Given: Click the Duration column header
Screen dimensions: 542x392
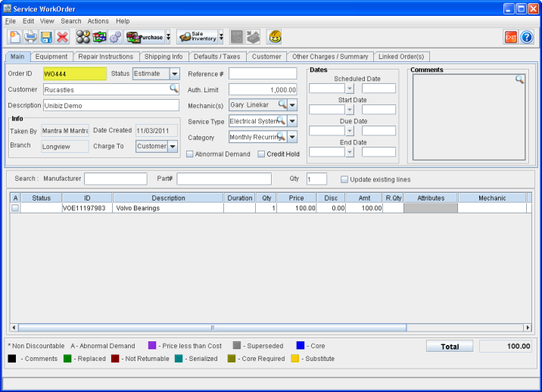Looking at the screenshot, I should coord(239,198).
